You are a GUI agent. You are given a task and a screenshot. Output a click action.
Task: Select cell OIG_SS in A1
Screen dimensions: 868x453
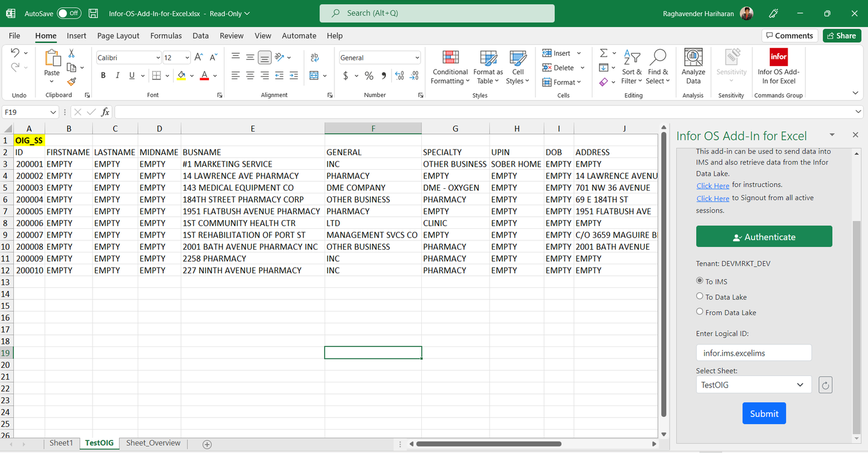pyautogui.click(x=29, y=140)
